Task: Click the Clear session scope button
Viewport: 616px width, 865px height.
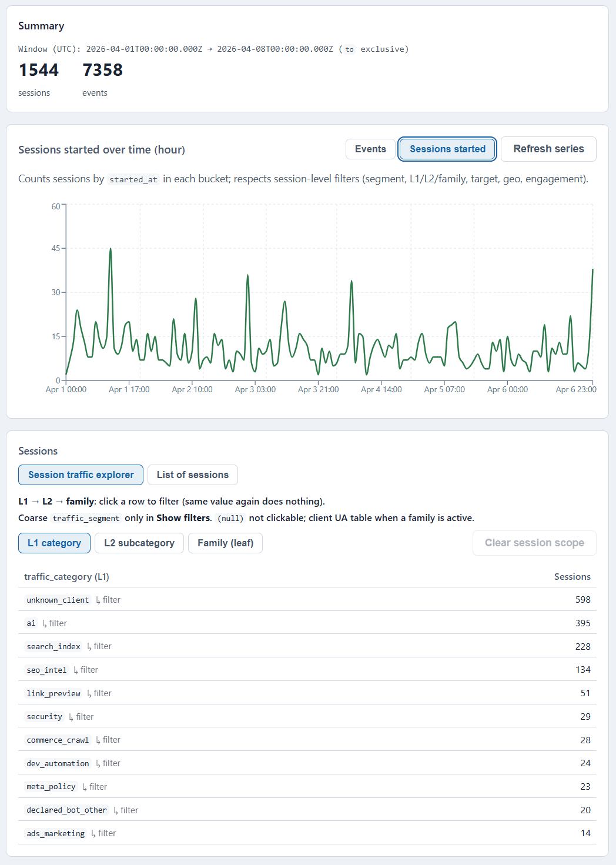Action: point(534,543)
